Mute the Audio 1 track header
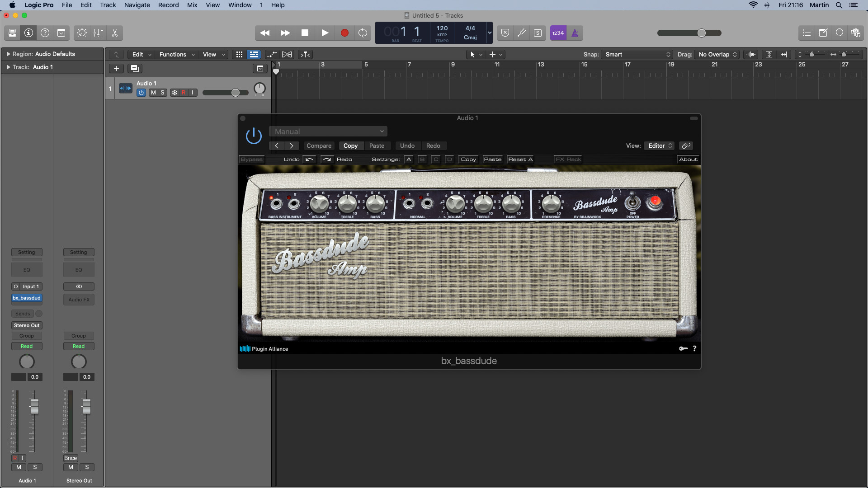 pyautogui.click(x=153, y=93)
